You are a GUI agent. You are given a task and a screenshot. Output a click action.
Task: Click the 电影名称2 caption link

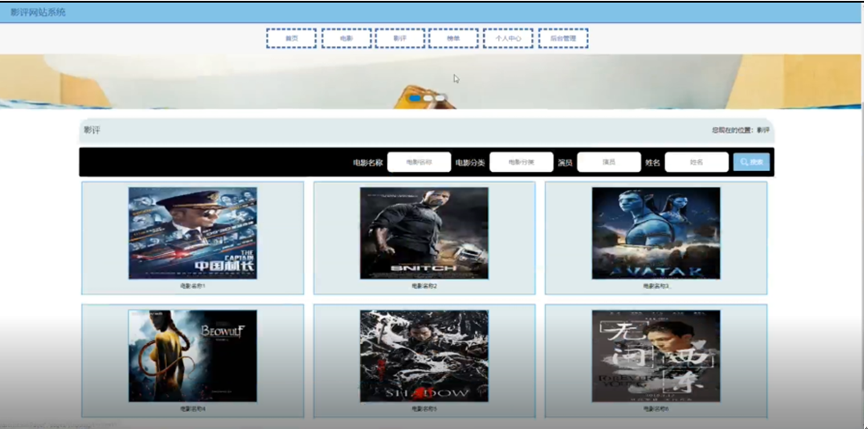click(424, 286)
